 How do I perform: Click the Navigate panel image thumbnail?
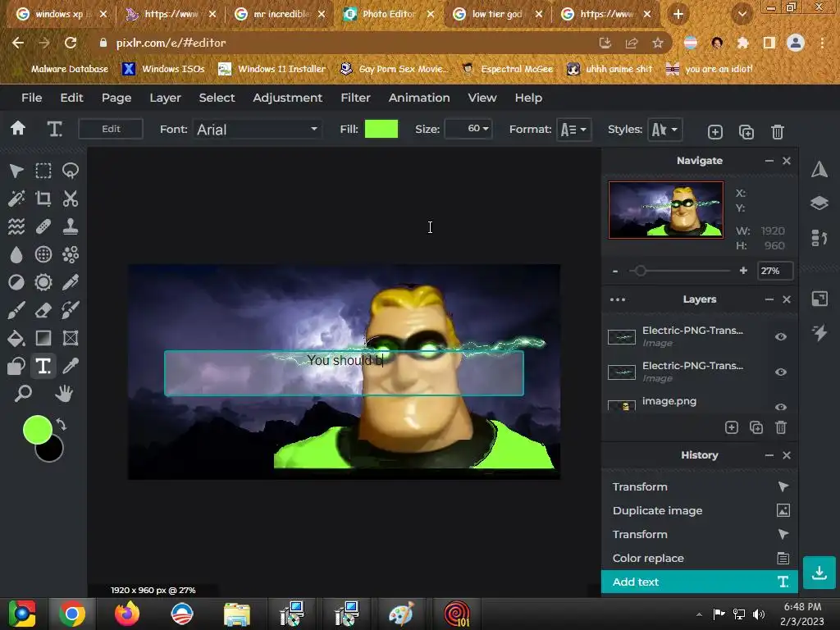pyautogui.click(x=666, y=209)
